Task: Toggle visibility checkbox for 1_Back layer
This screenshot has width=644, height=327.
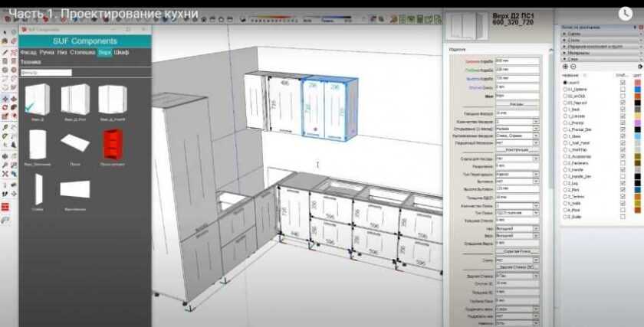Action: tap(622, 110)
